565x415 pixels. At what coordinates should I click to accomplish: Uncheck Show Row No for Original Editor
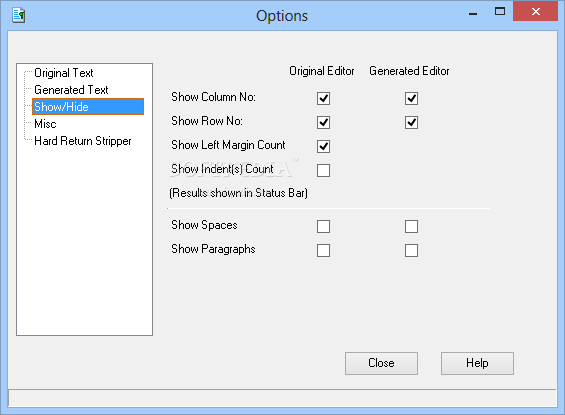(323, 122)
